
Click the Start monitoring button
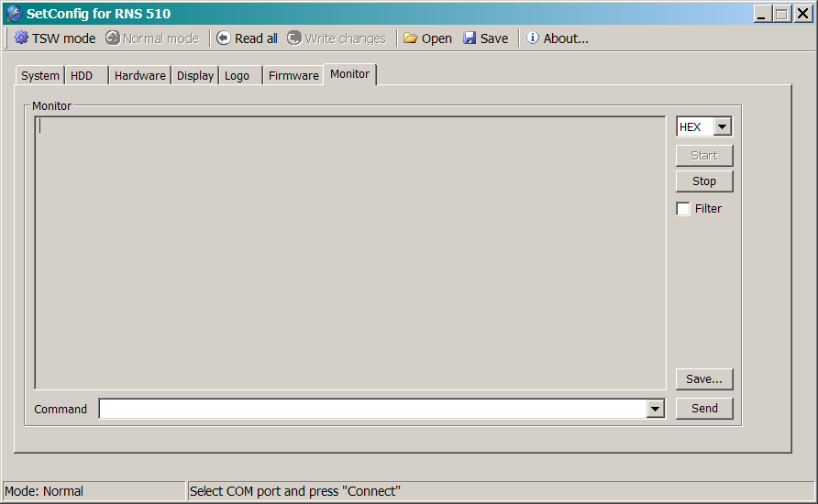coord(704,155)
